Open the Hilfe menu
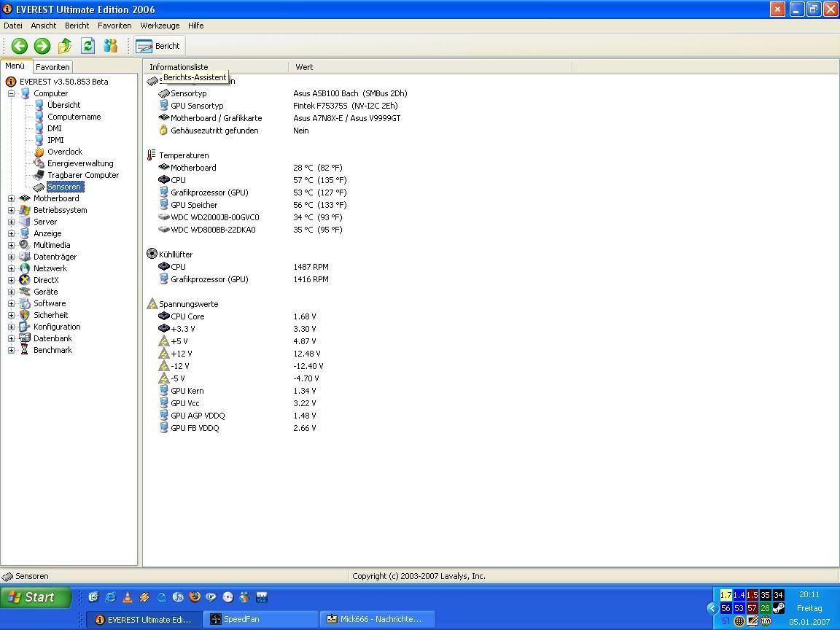This screenshot has height=630, width=840. [x=195, y=26]
